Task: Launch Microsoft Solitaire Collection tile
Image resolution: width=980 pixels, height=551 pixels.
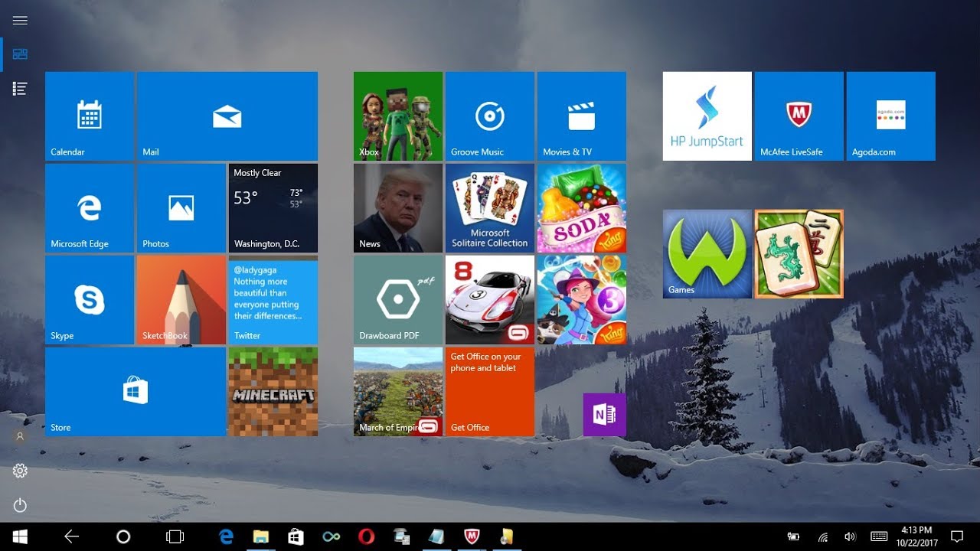Action: click(490, 208)
